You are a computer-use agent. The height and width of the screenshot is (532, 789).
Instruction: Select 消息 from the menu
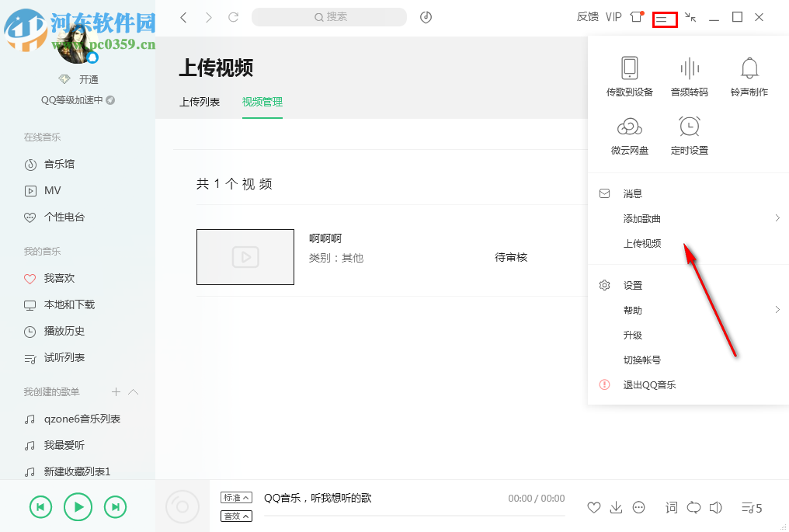[x=634, y=193]
